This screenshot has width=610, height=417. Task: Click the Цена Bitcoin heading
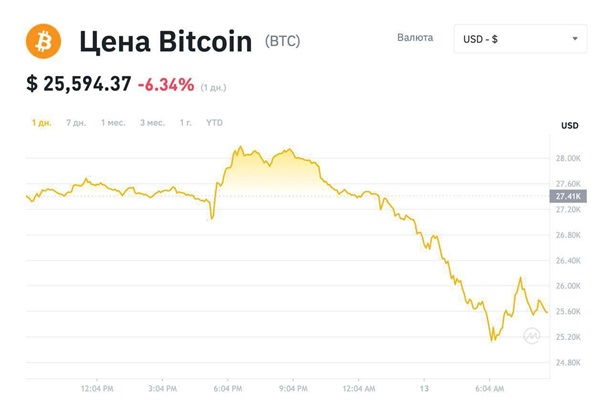[x=166, y=42]
